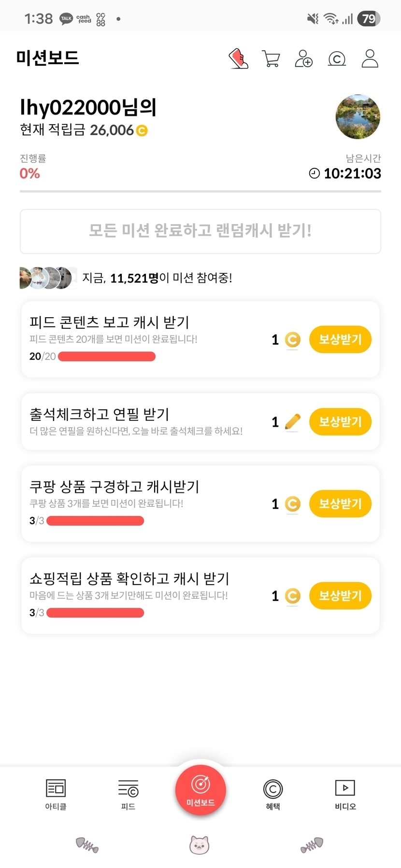Tap the left fishbone icon
The image size is (401, 868).
coord(87,845)
